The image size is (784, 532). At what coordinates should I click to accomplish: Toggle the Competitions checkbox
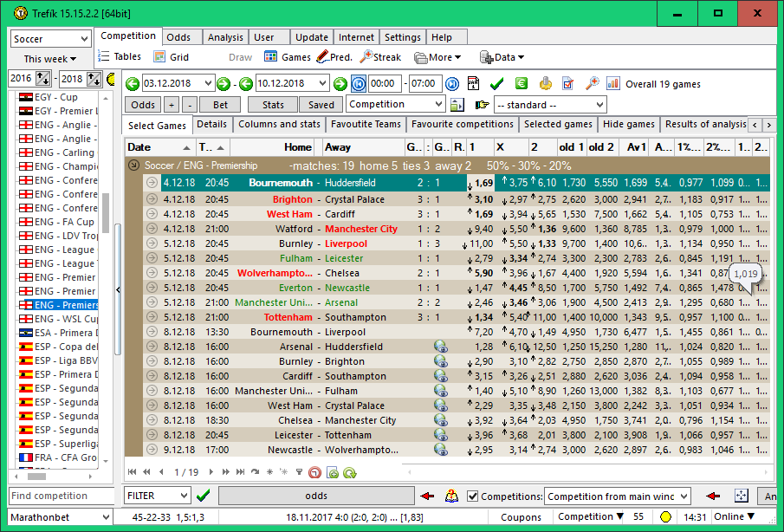[x=473, y=496]
